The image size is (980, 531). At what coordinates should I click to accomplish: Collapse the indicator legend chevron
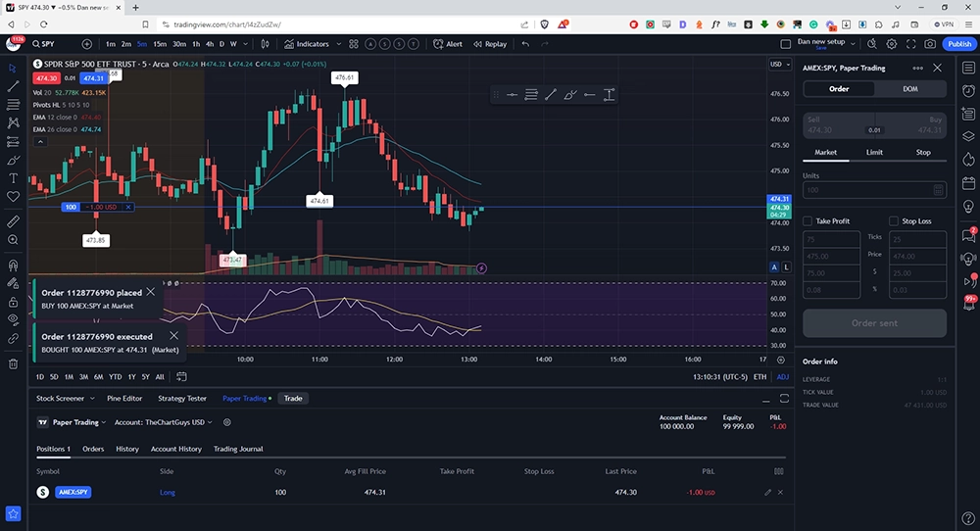point(40,142)
